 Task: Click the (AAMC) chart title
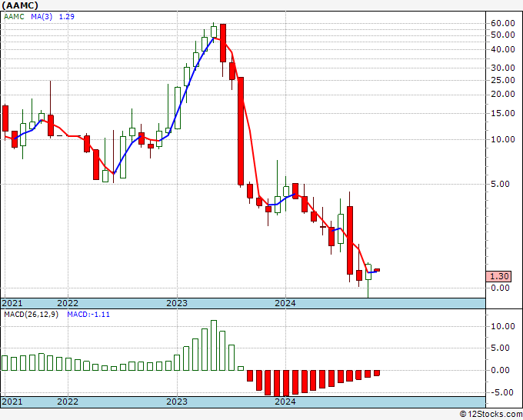click(20, 5)
